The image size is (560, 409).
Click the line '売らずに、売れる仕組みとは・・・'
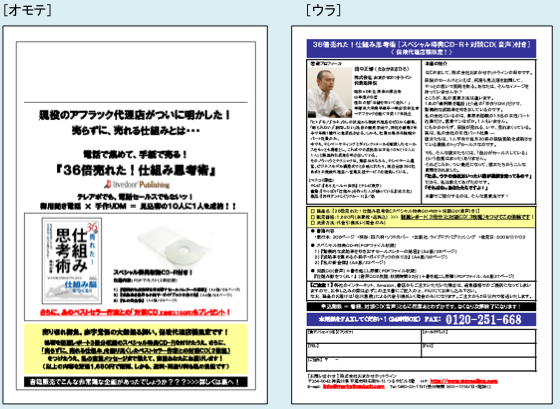136,130
